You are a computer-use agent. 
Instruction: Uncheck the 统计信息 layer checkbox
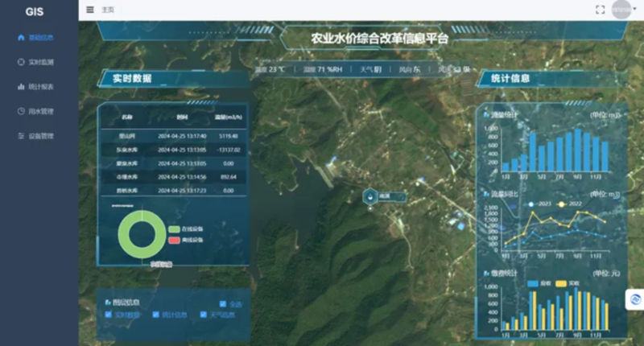[155, 315]
